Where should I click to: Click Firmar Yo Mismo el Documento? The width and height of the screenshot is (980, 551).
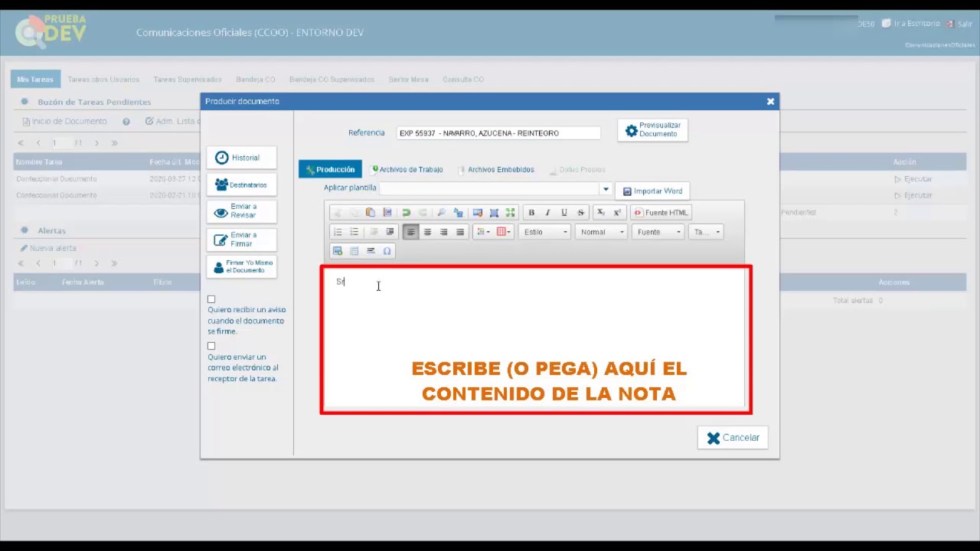click(x=241, y=266)
